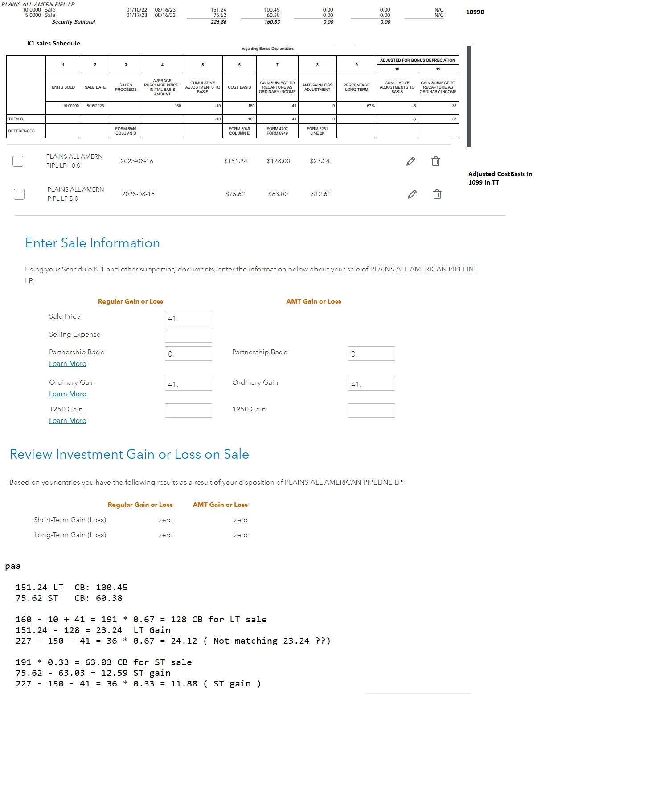Click the regular Ordinary Gain field
This screenshot has height=789, width=672.
coord(188,384)
